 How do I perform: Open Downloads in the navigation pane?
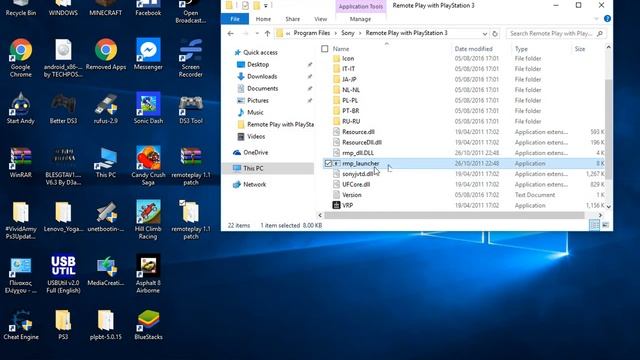(x=262, y=76)
